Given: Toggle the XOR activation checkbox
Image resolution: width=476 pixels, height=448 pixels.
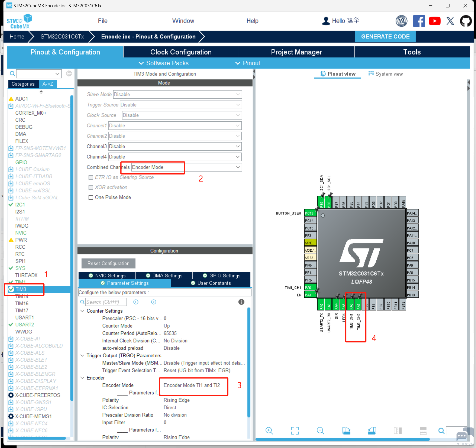Looking at the screenshot, I should tap(91, 187).
